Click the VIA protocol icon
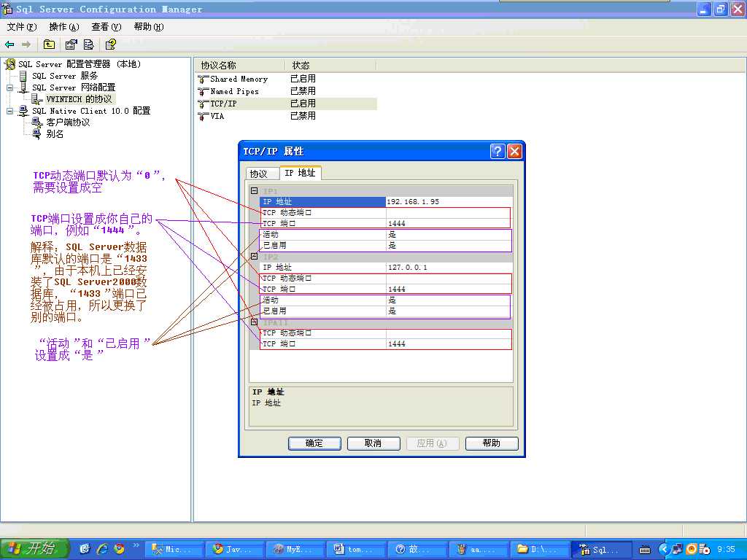The width and height of the screenshot is (747, 560). coord(204,116)
